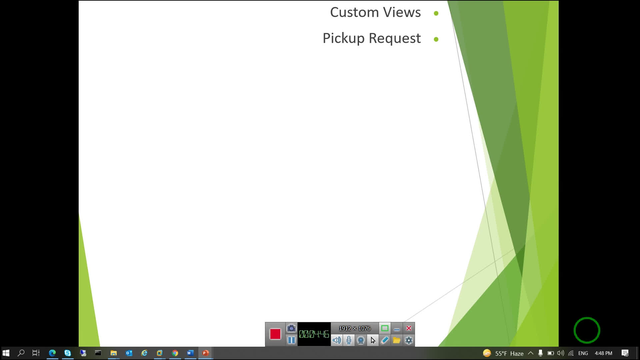Screen dimensions: 640x360
Task: Pause the screen recording
Action: [x=291, y=340]
